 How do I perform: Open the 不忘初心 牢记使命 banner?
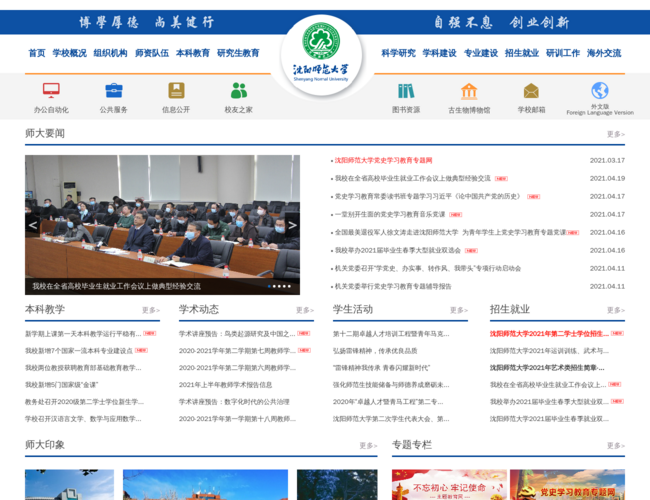(449, 485)
